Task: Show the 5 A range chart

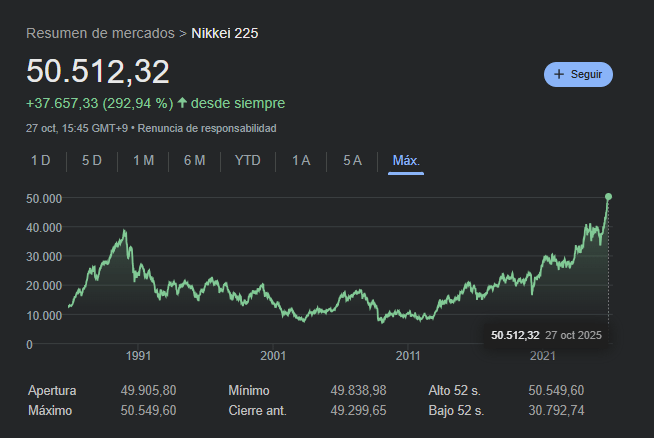Action: 352,160
